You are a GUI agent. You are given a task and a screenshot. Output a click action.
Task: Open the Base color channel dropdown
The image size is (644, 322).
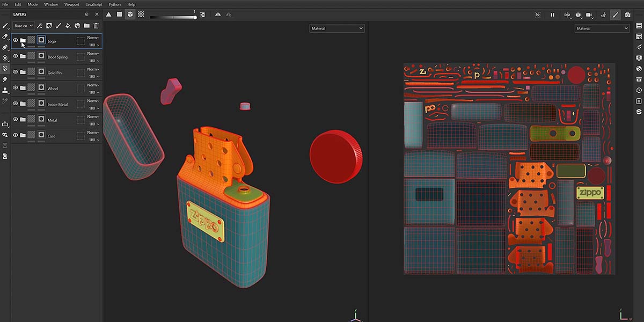click(24, 25)
